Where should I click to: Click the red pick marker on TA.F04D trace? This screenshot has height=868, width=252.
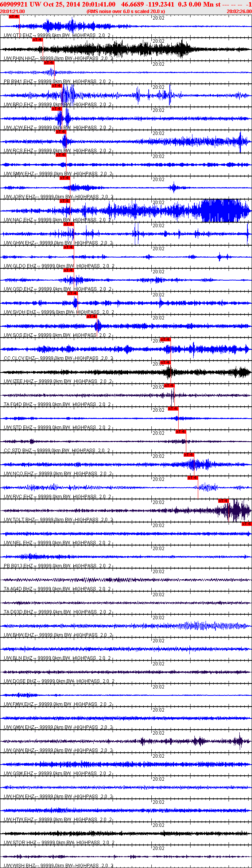pyautogui.click(x=169, y=386)
